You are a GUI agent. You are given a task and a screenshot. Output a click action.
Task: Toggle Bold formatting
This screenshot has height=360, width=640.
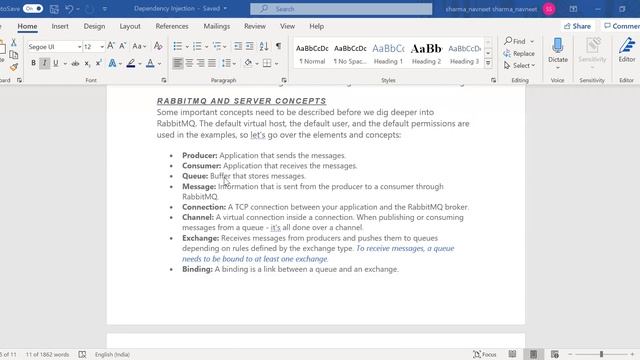click(33, 63)
